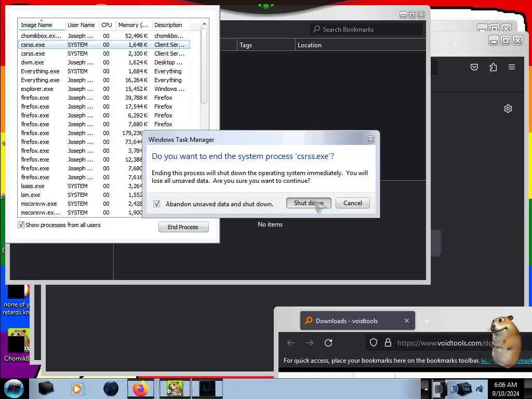Cancel the csrss.exe end process dialog
The image size is (532, 399).
(x=353, y=203)
